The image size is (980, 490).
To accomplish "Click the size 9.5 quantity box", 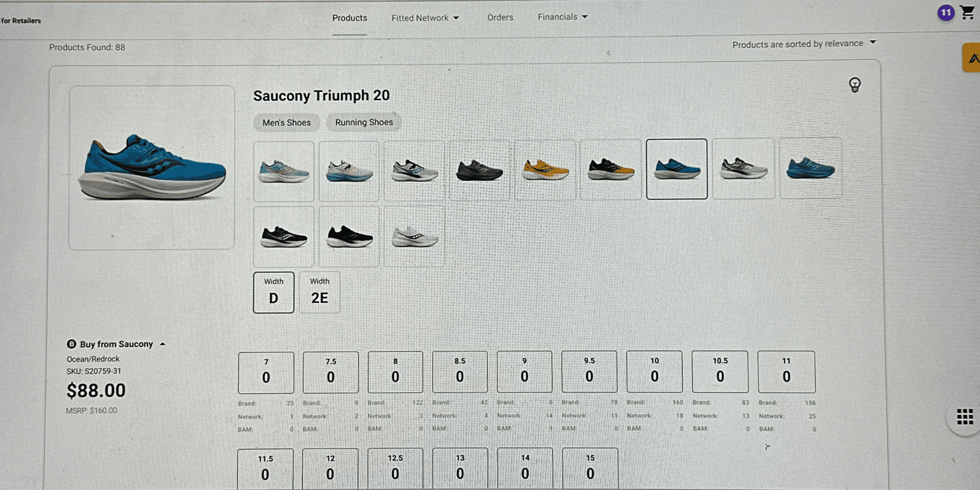I will pyautogui.click(x=589, y=371).
